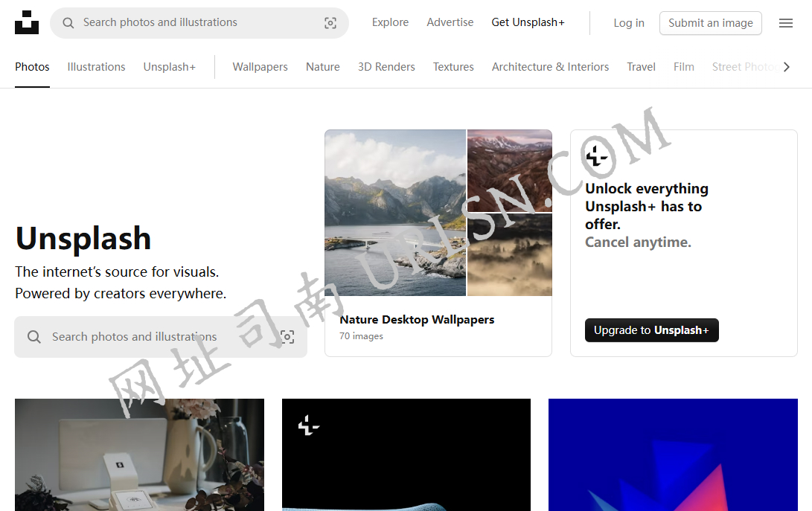This screenshot has height=511, width=812.
Task: Go to the Explore page
Action: [390, 22]
